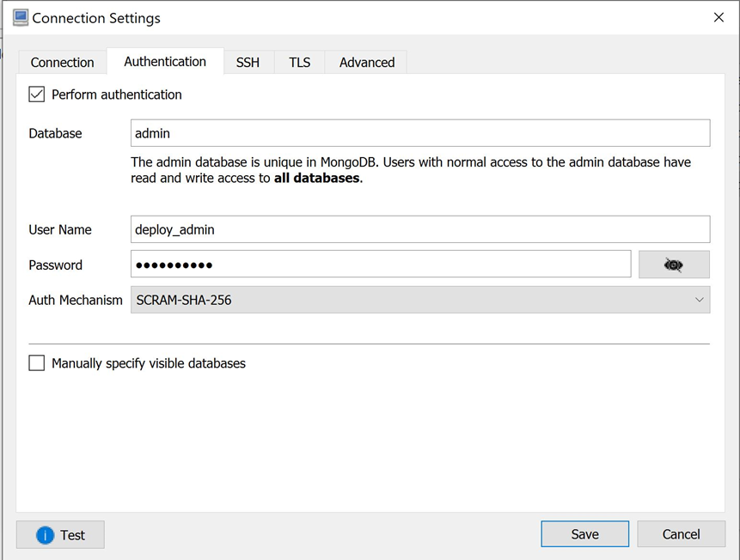Open the Auth Mechanism SCRAM-SHA-256 dropdown
The width and height of the screenshot is (740, 560).
419,300
